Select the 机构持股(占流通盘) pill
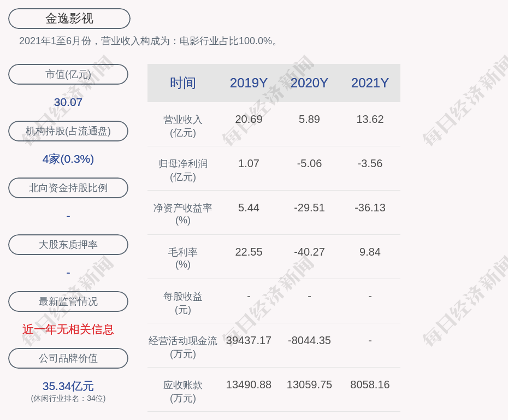This screenshot has width=508, height=420. (x=68, y=131)
